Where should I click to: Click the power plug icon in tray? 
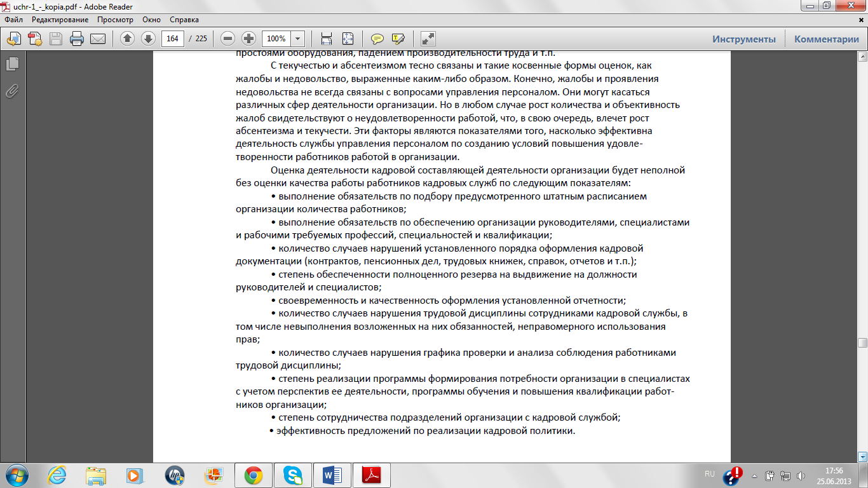pyautogui.click(x=770, y=475)
